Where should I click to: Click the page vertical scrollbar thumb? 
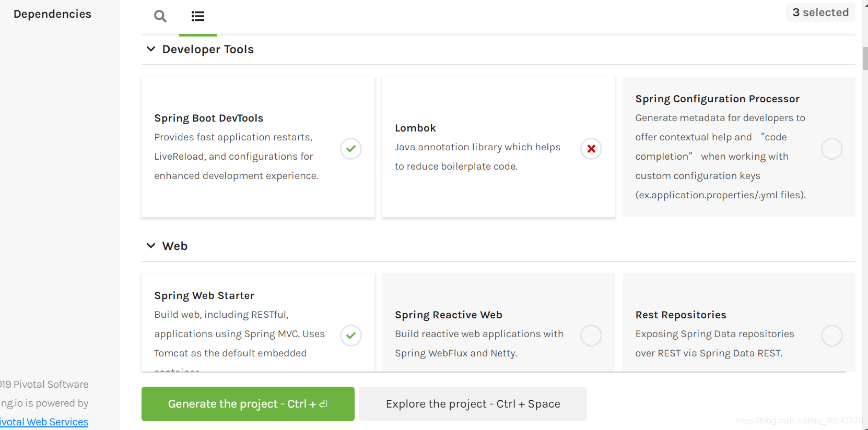pos(865,58)
